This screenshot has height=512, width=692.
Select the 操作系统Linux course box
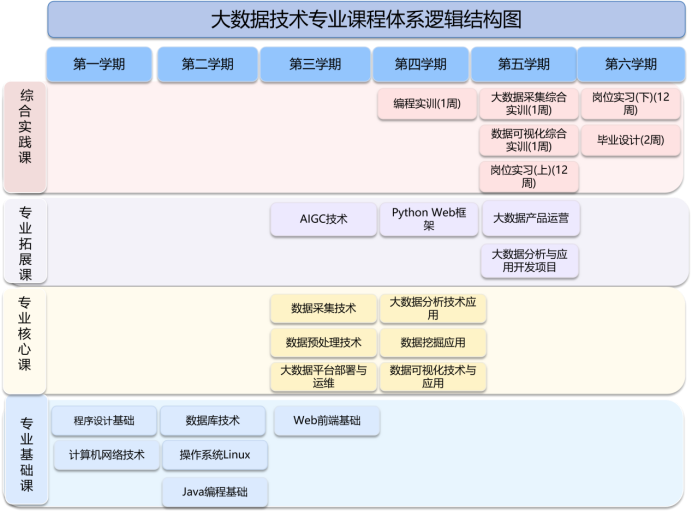[214, 455]
